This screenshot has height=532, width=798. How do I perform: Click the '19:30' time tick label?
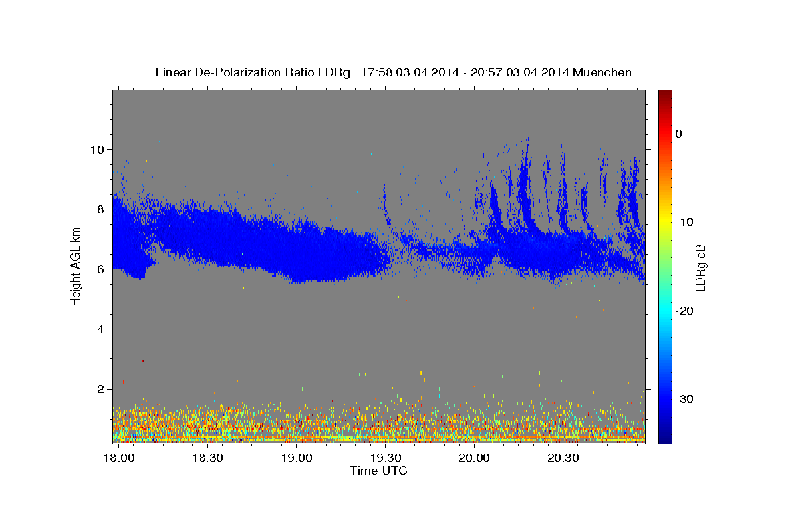point(385,458)
